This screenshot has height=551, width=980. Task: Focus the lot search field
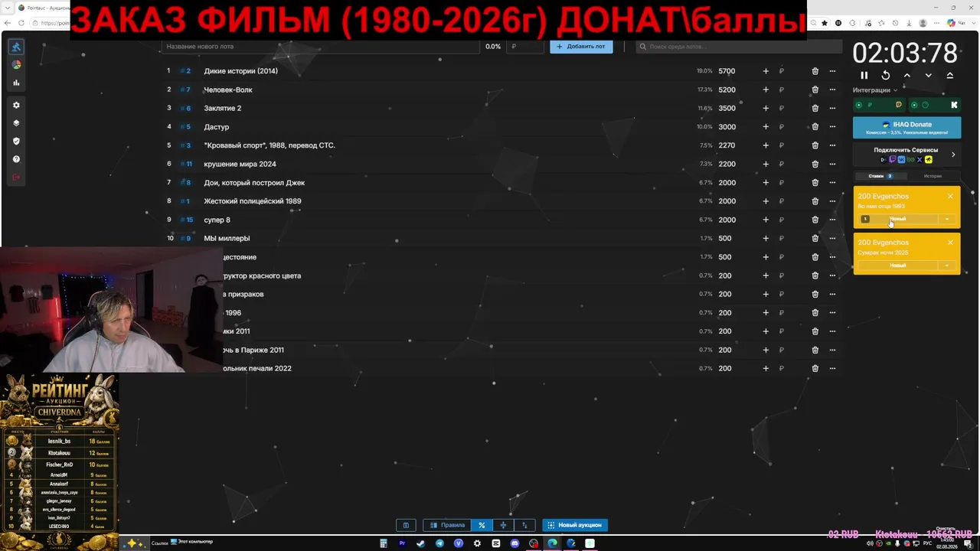739,47
